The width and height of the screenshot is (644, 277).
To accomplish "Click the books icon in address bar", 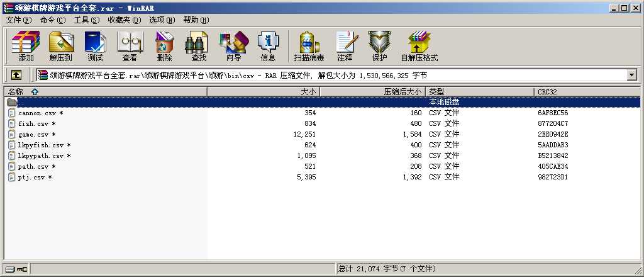I will (42, 75).
